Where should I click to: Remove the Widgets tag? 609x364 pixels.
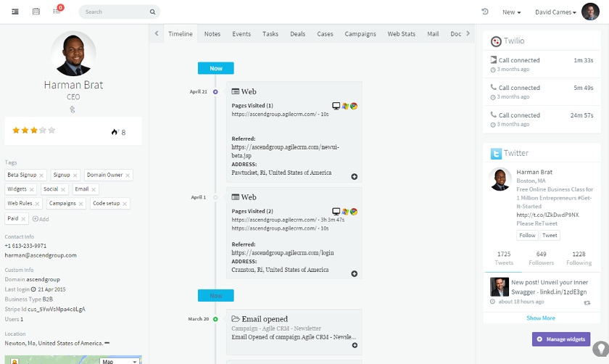click(31, 189)
